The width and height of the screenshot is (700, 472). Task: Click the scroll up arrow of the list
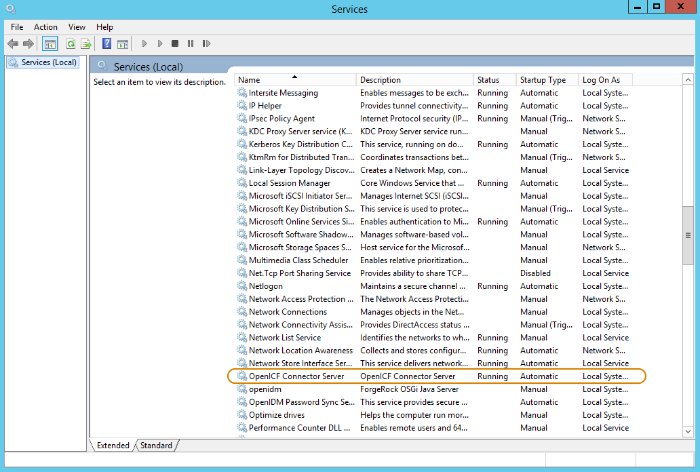[688, 80]
